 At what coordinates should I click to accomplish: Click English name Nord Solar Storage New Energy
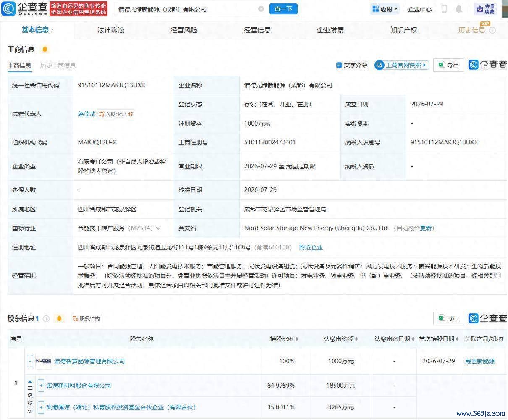point(317,228)
